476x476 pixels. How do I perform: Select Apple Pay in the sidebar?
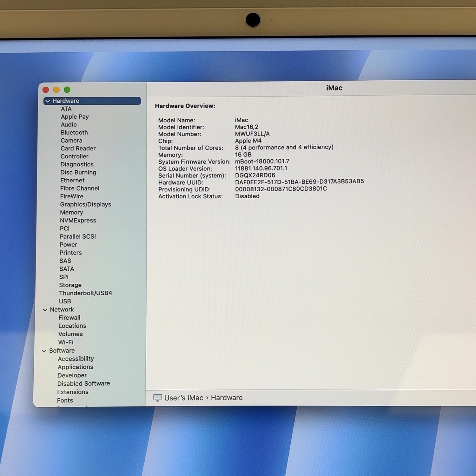coord(75,117)
